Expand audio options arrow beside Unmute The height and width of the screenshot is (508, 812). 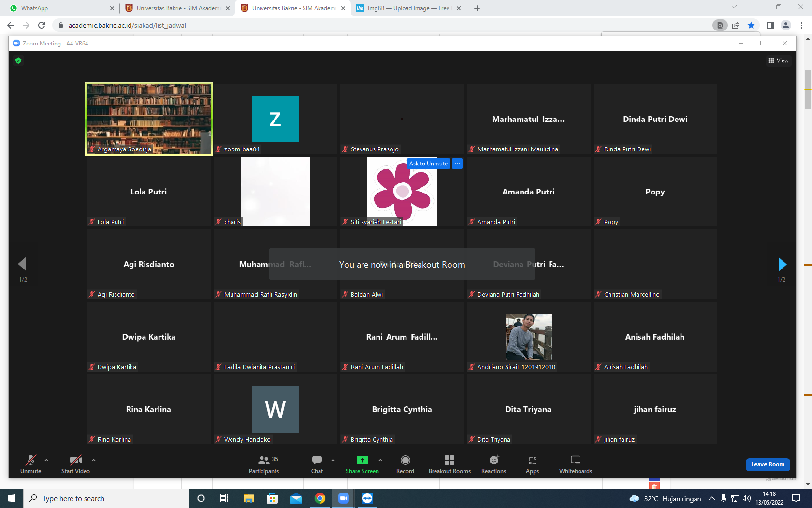point(46,460)
